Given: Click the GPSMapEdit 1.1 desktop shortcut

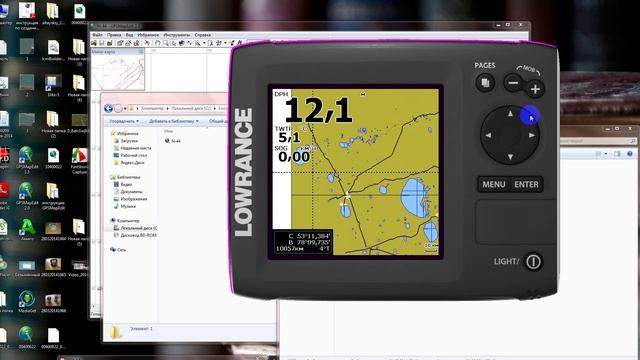Looking at the screenshot, I should click(26, 160).
